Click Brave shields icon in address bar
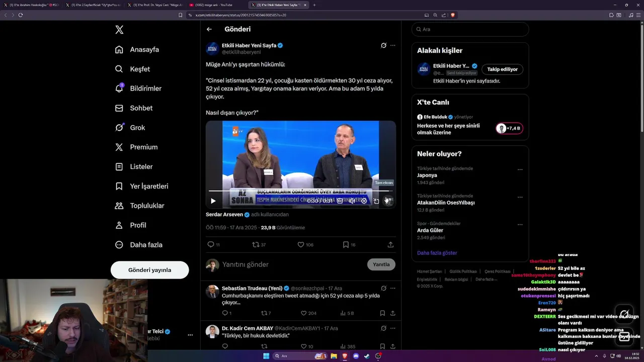The height and width of the screenshot is (362, 644). pyautogui.click(x=453, y=15)
